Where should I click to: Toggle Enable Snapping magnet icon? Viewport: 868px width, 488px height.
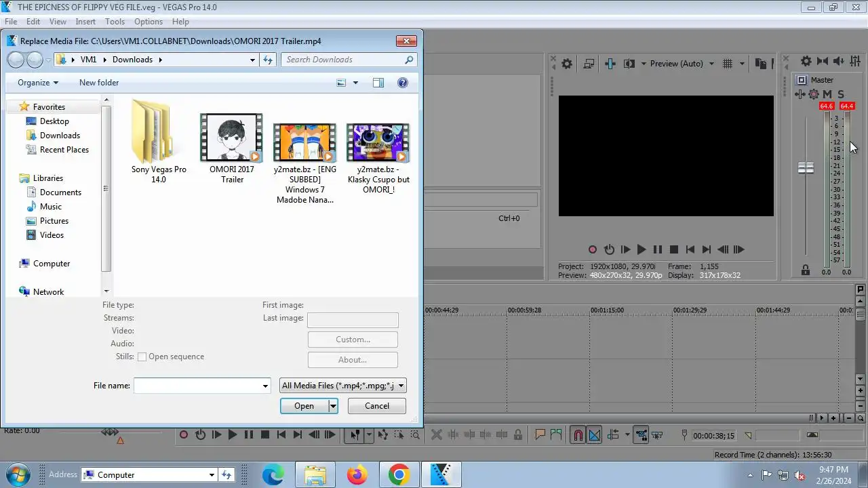coord(578,435)
